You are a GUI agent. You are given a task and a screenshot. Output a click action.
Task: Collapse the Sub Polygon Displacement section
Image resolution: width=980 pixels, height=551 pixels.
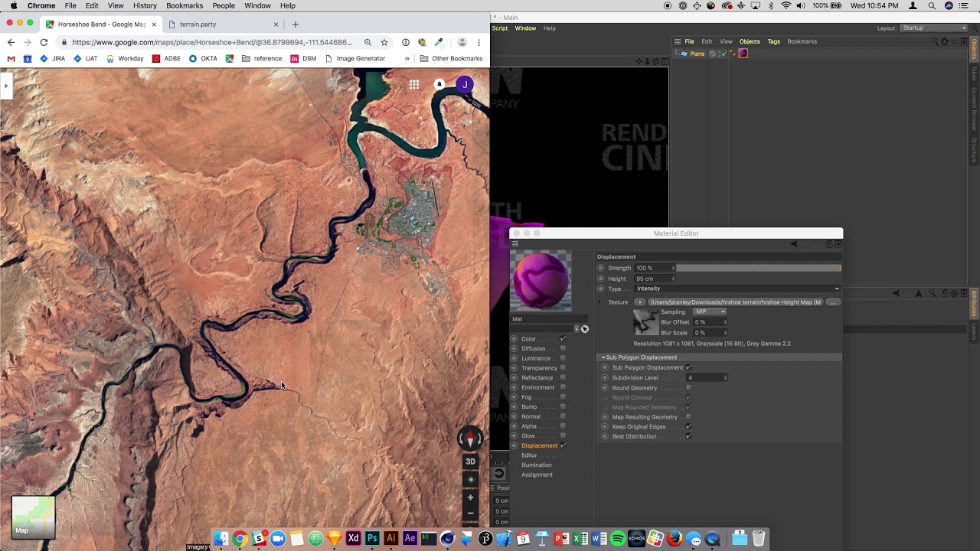[x=603, y=357]
